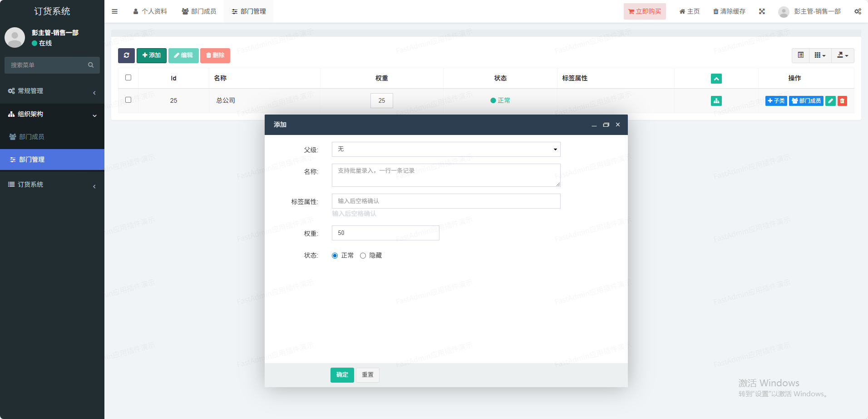Expand the 常规管理 sidebar menu

52,91
